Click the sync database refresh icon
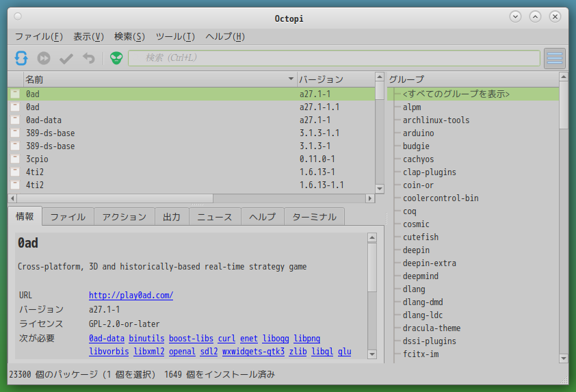 pos(21,58)
